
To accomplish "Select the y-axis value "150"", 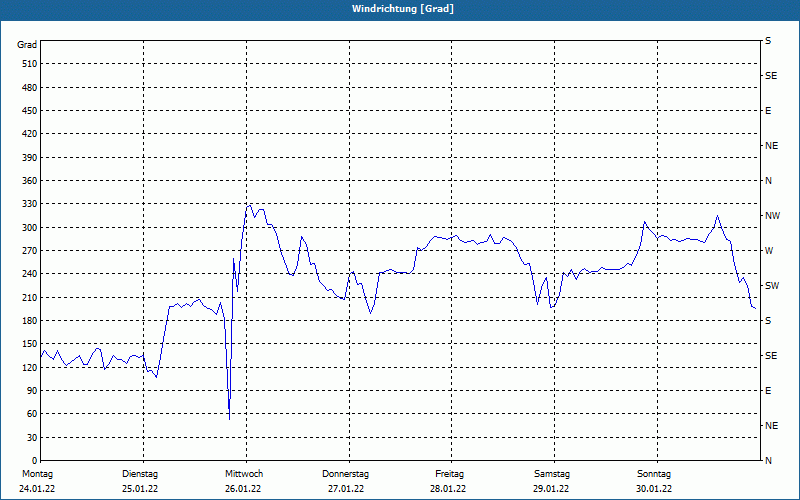I will coord(30,344).
